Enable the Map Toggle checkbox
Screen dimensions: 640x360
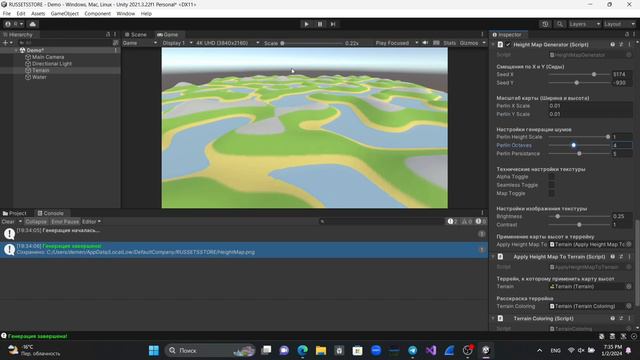point(551,193)
